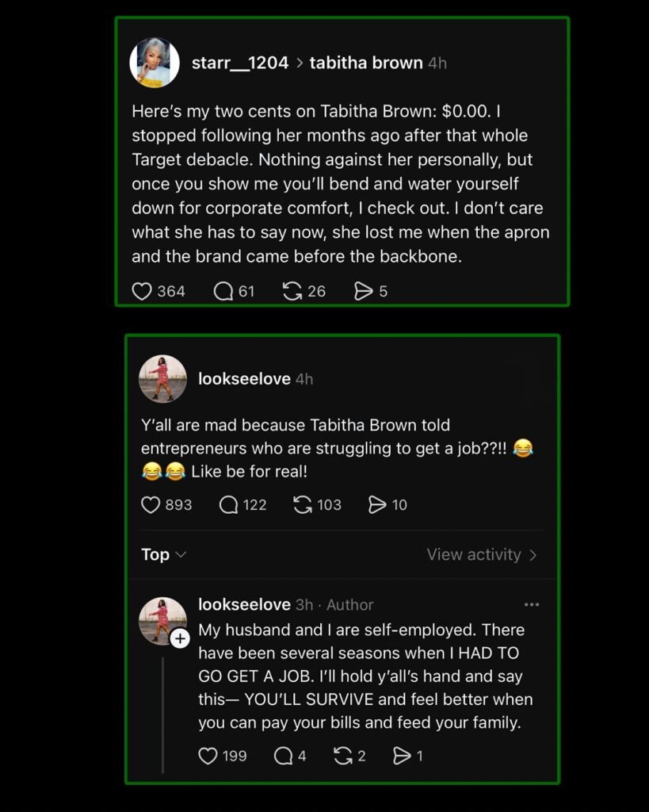The image size is (649, 812).
Task: Share the starr__1204 post via send icon
Action: point(363,292)
